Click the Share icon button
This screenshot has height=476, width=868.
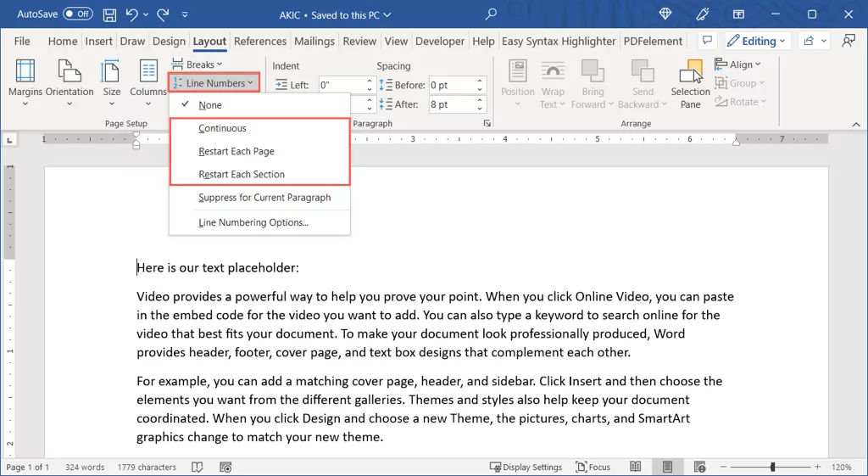810,41
